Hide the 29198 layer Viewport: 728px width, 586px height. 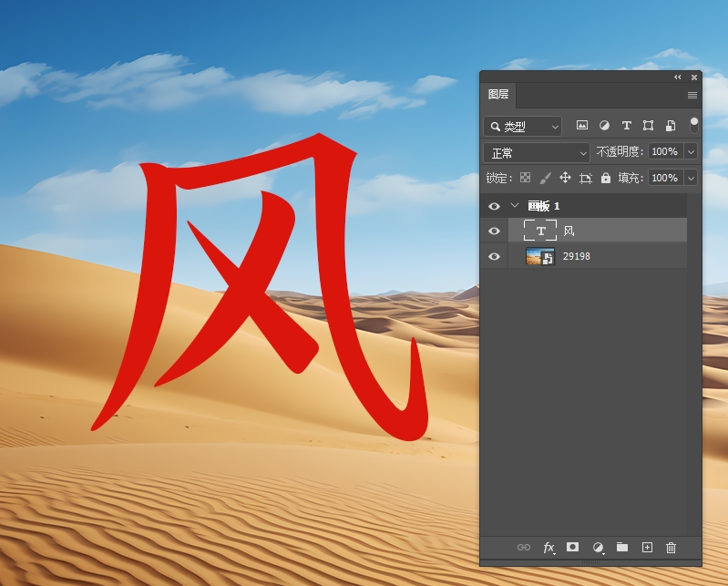coord(494,256)
